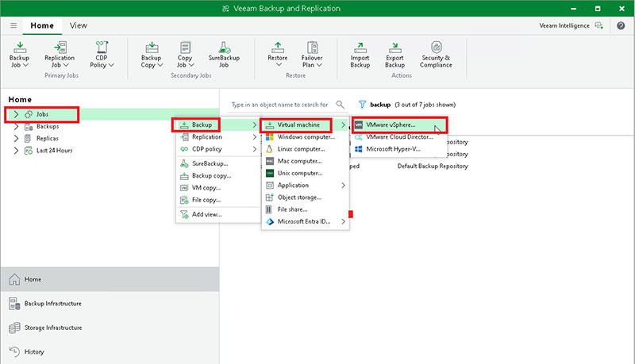Open Replication Job dropdown arrow

[66, 65]
